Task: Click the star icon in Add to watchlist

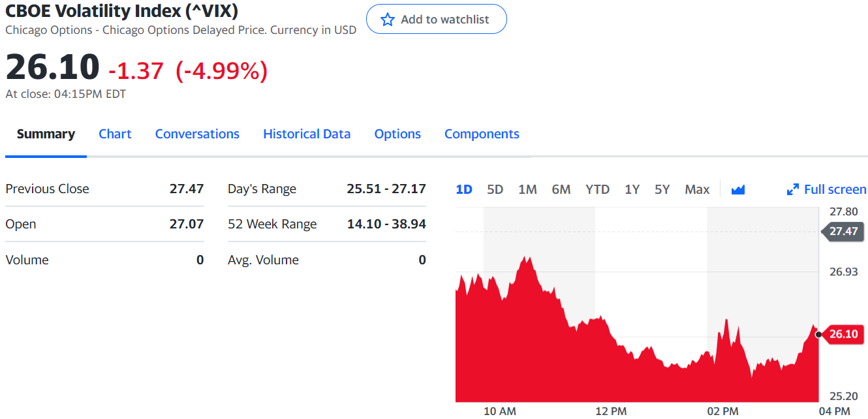Action: [x=388, y=20]
